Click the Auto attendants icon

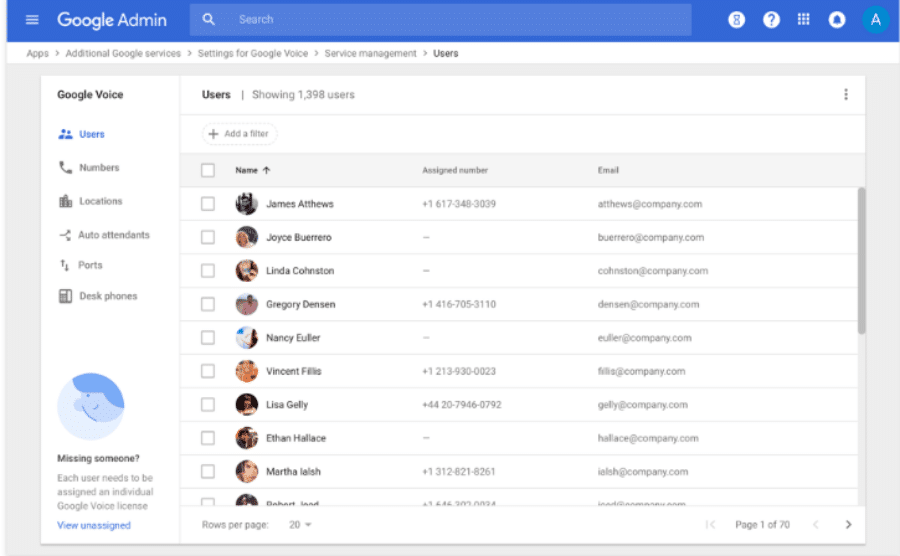tap(65, 235)
